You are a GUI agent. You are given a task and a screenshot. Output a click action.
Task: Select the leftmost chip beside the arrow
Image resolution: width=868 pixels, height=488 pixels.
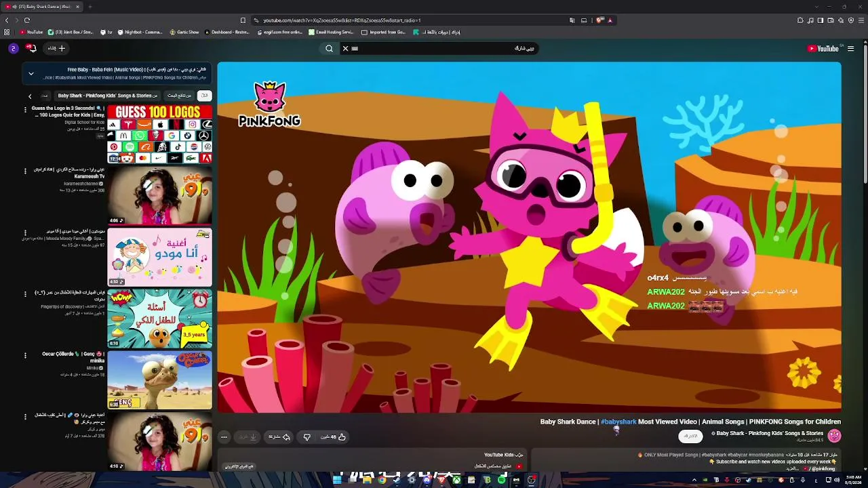point(45,96)
